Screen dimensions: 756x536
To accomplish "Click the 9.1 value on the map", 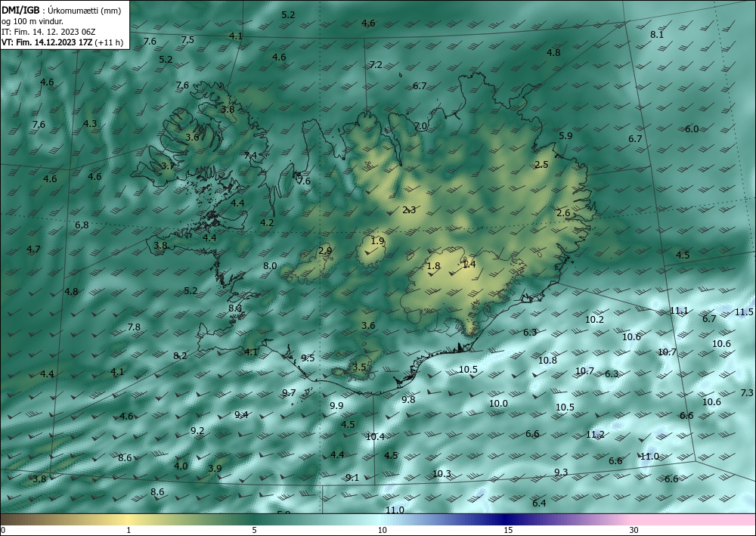I will click(x=352, y=478).
